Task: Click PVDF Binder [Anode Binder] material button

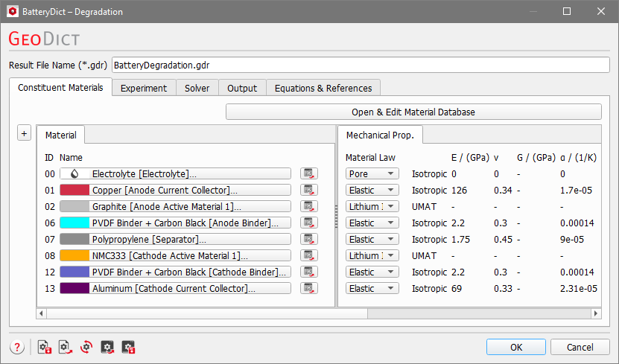Action: (x=175, y=223)
